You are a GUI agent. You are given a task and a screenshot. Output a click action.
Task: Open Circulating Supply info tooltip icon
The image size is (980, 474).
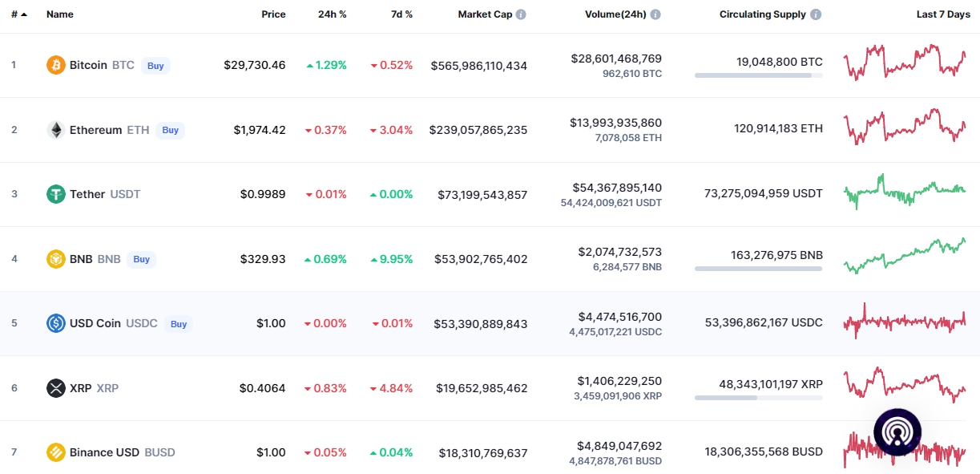click(x=816, y=14)
